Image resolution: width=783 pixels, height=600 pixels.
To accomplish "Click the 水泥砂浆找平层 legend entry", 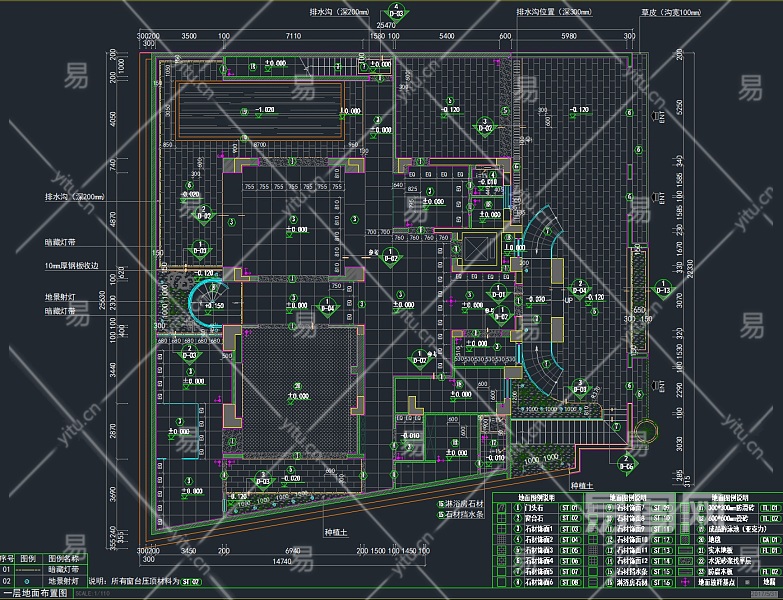I will [729, 561].
